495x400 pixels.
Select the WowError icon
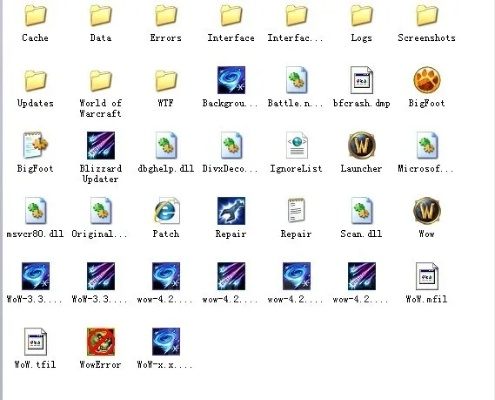[101, 342]
